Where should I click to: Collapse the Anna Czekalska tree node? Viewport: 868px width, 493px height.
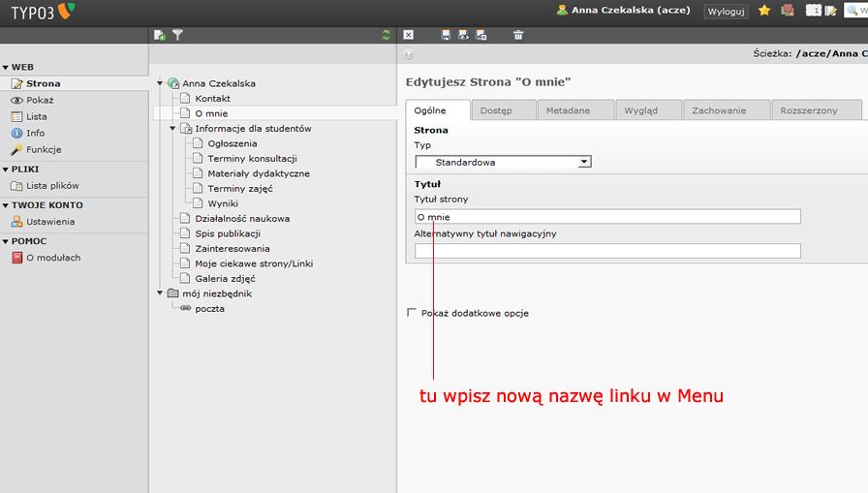(160, 83)
